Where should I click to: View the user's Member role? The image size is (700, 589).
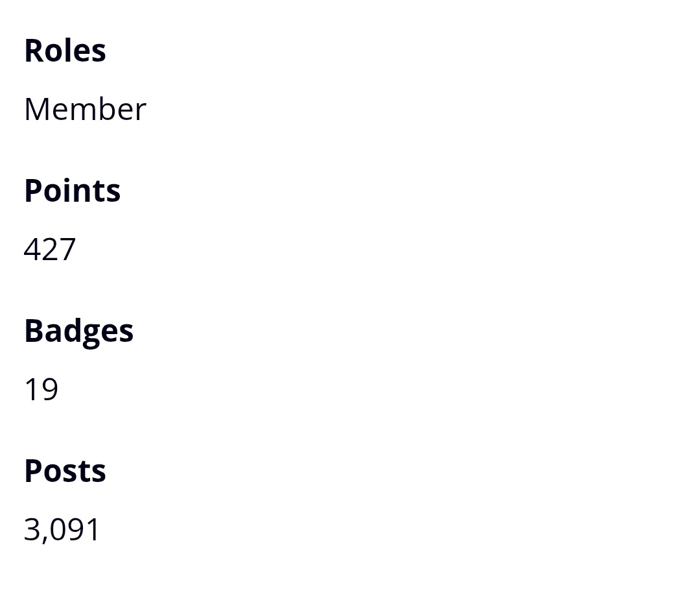85,109
